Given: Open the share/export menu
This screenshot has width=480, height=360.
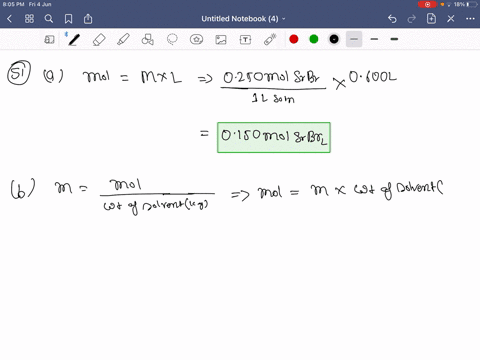Looking at the screenshot, I should point(88,19).
